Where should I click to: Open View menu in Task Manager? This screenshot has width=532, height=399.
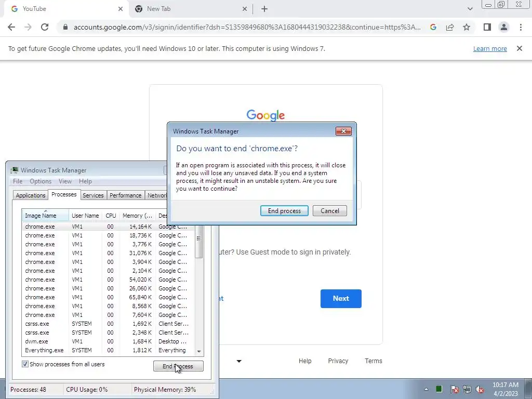click(65, 181)
